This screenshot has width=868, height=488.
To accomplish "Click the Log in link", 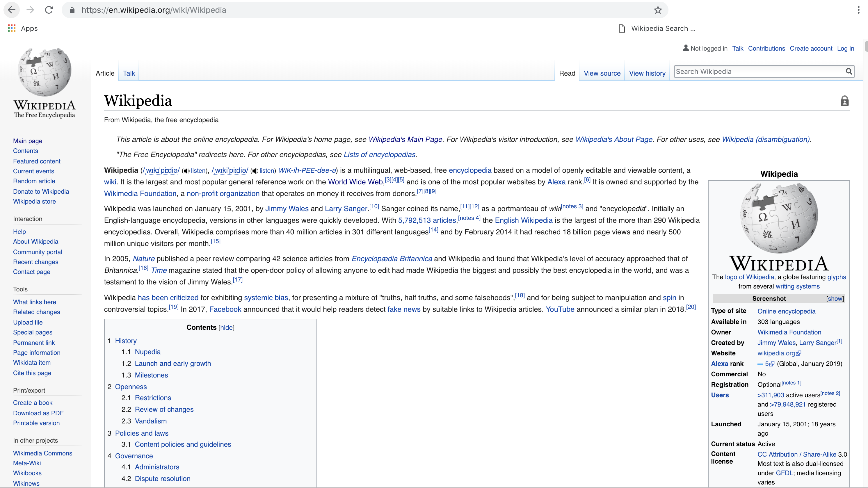I will coord(845,48).
